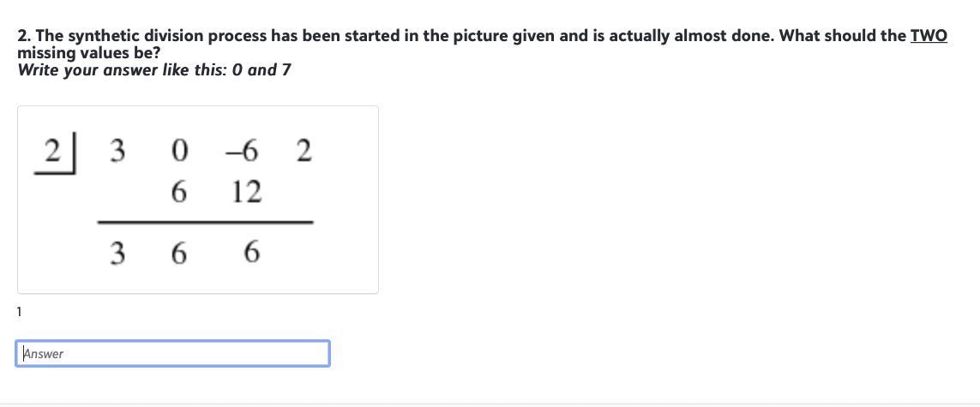Click the small '1' label below picture

(x=20, y=312)
